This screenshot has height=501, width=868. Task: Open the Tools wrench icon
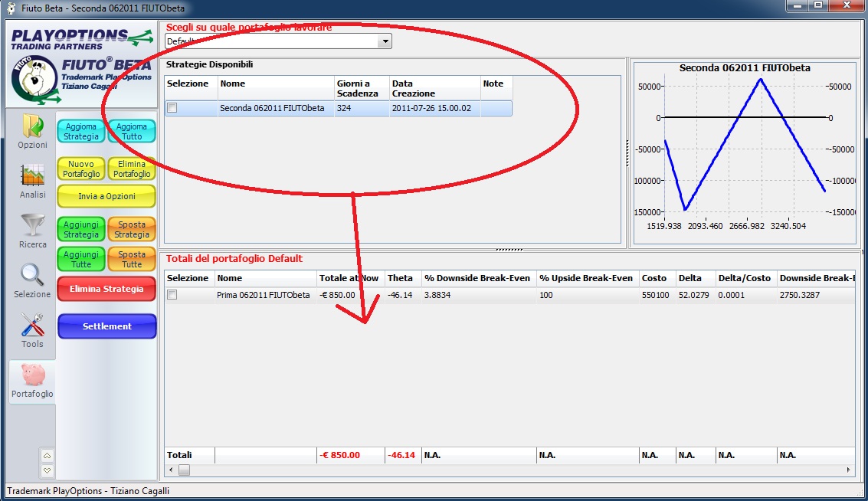[x=32, y=326]
